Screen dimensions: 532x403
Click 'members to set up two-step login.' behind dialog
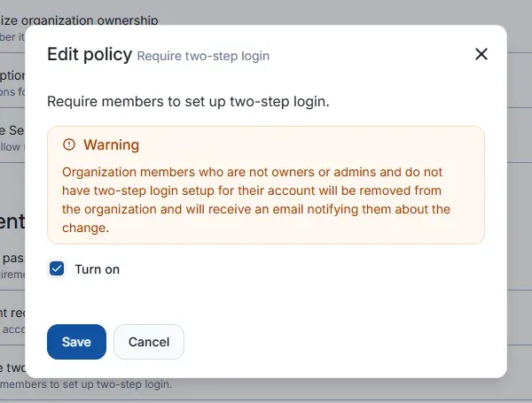click(86, 384)
